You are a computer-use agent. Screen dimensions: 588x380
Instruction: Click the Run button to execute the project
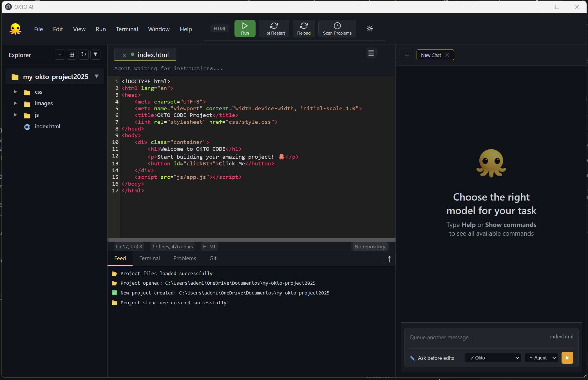[245, 28]
